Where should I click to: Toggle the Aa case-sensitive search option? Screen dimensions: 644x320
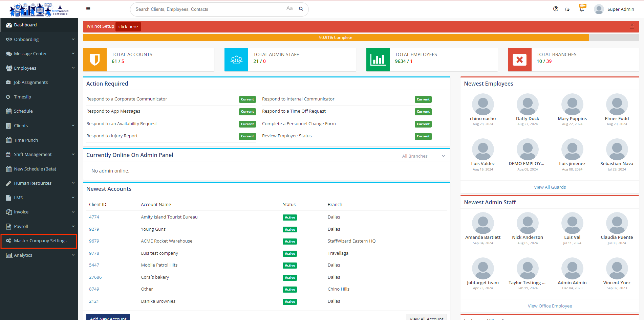click(x=289, y=8)
